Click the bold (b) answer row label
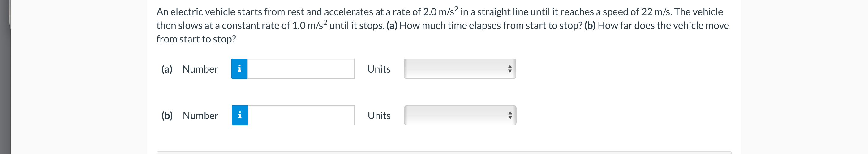Screen dimensions: 868x154 tap(167, 116)
